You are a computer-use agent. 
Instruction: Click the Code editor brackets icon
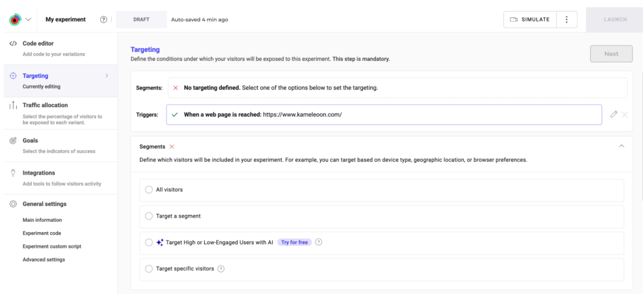tap(13, 43)
